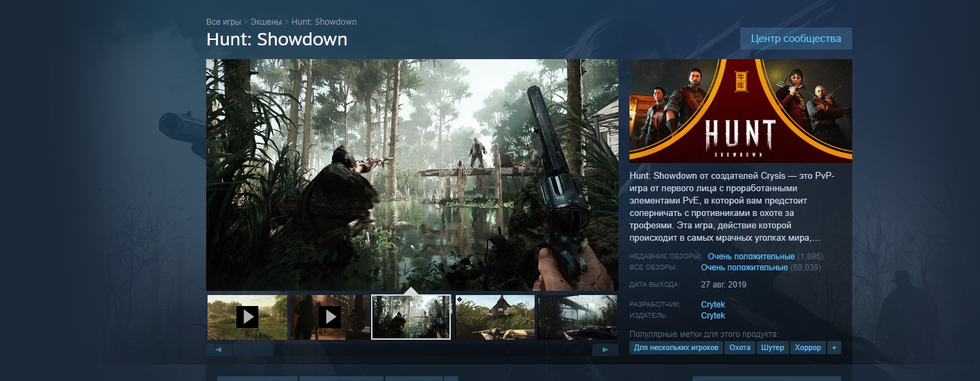Open the developer Crytek link

[713, 305]
